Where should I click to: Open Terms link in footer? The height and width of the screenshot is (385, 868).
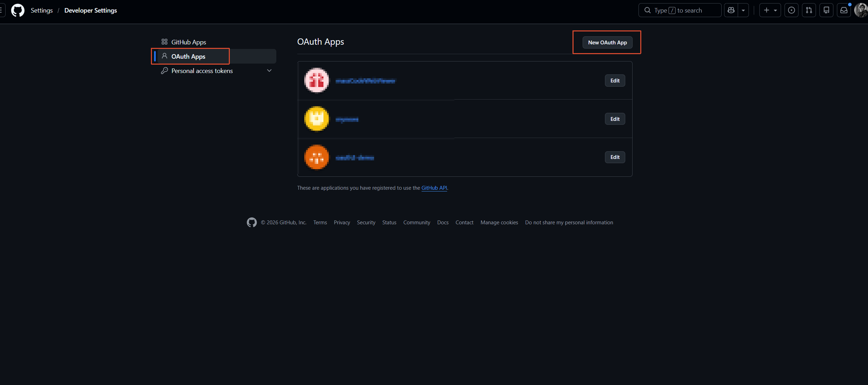(320, 223)
